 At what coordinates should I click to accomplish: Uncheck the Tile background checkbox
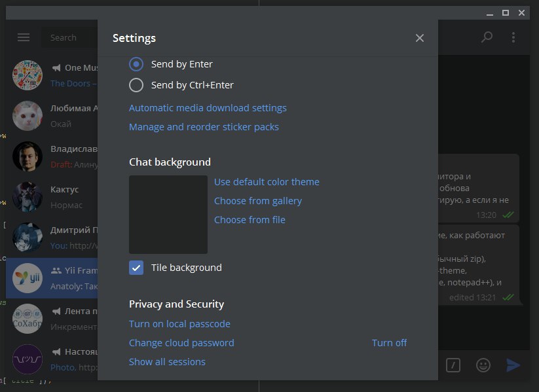(x=136, y=267)
